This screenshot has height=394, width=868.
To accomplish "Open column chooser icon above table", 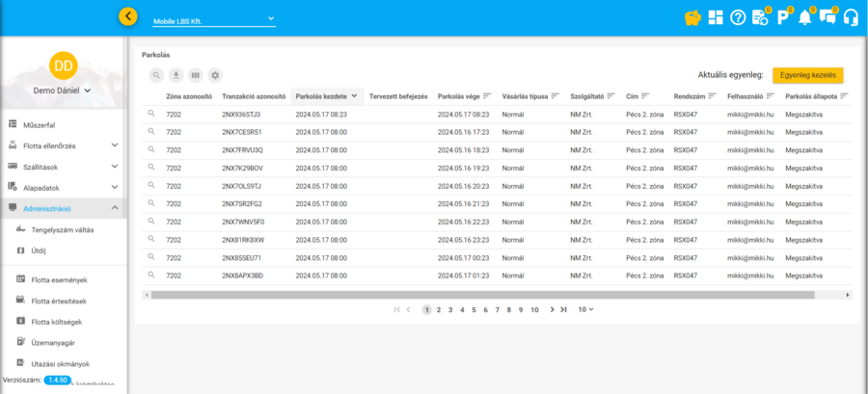I will pyautogui.click(x=196, y=75).
